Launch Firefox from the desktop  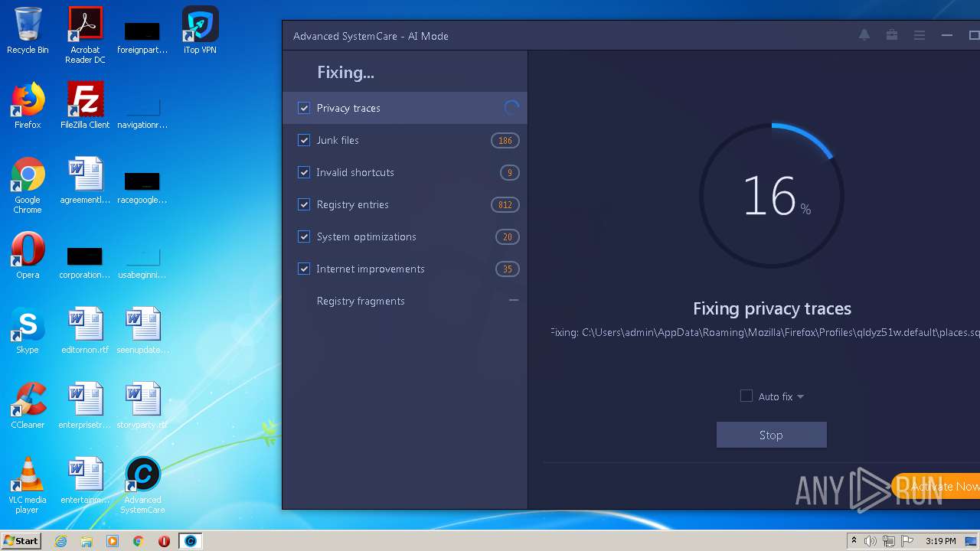[28, 106]
